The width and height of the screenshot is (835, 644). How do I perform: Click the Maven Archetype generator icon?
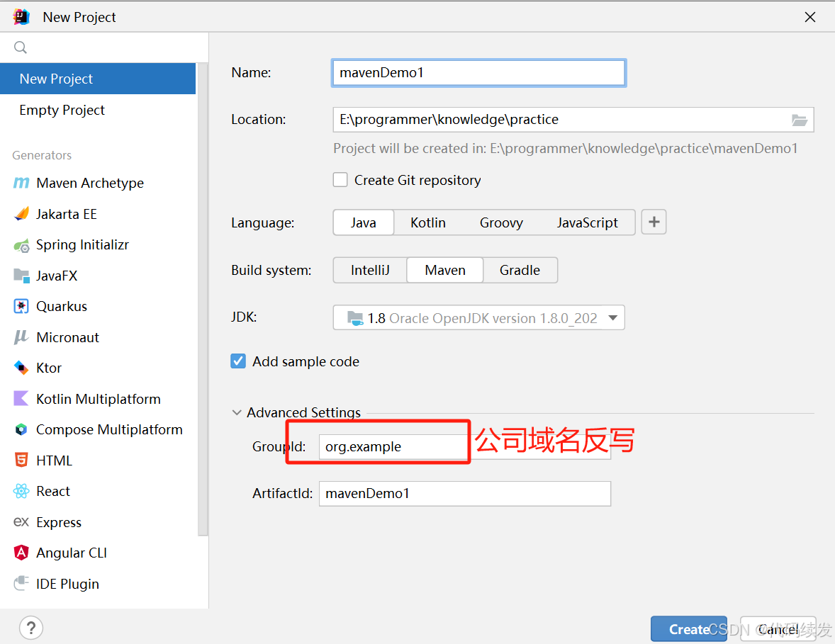21,183
